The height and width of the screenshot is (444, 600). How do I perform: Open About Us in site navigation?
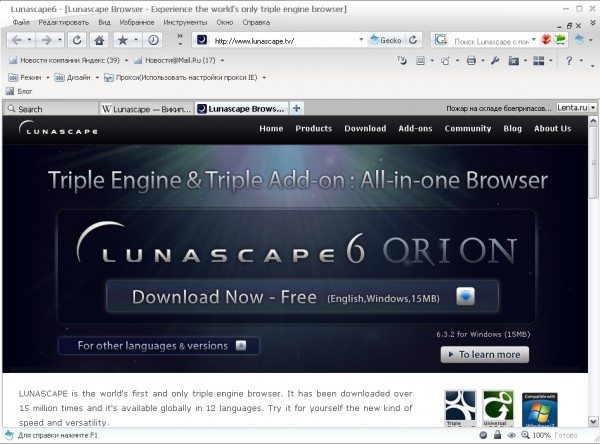[x=553, y=129]
